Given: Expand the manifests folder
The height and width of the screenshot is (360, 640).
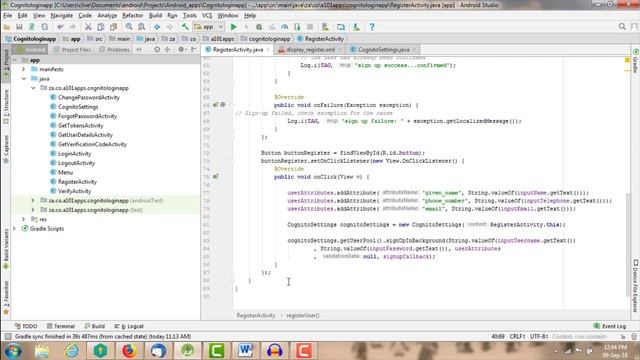Looking at the screenshot, I should tap(24, 69).
